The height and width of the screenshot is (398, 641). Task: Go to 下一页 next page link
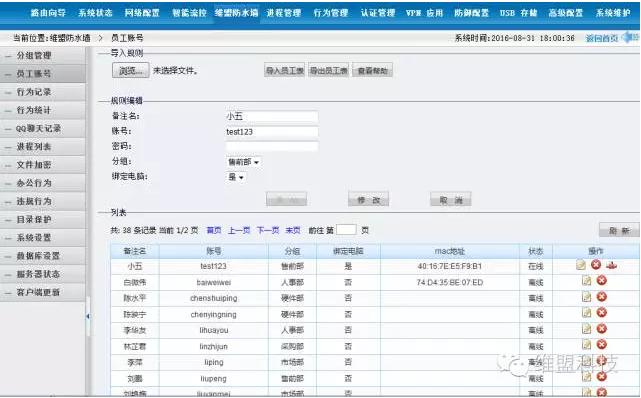point(268,230)
